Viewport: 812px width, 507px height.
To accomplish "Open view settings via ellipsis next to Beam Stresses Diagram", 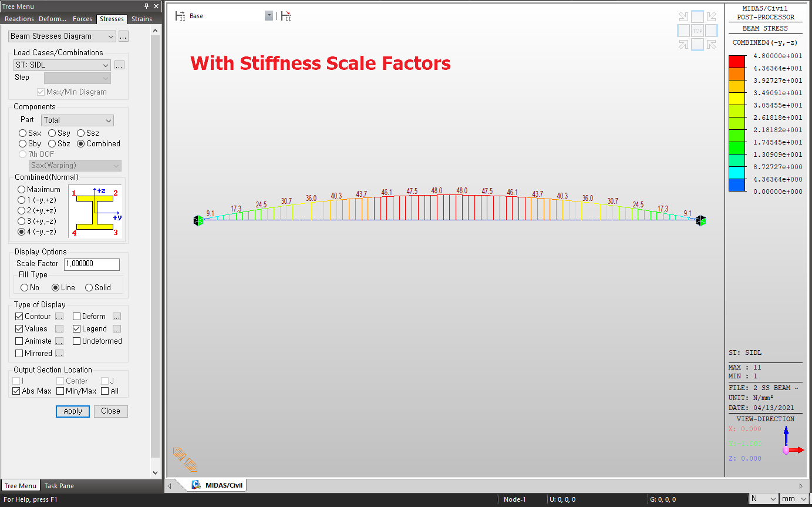I will [x=123, y=36].
